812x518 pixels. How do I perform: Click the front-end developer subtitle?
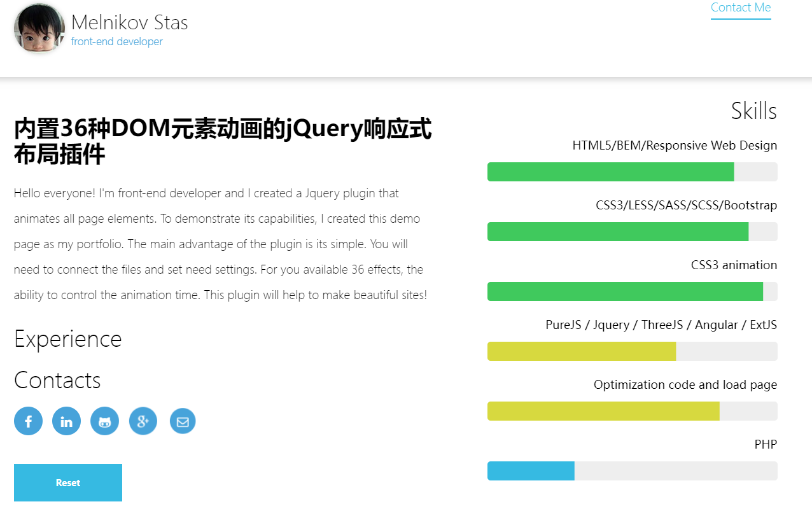(x=117, y=41)
